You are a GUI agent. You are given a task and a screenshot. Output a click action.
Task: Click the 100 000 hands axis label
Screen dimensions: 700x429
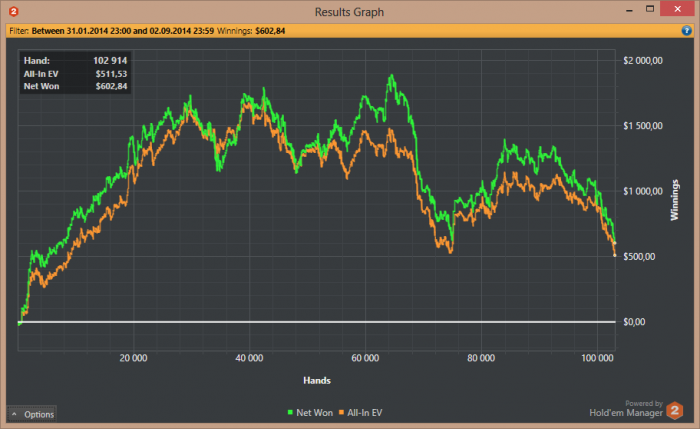click(597, 358)
